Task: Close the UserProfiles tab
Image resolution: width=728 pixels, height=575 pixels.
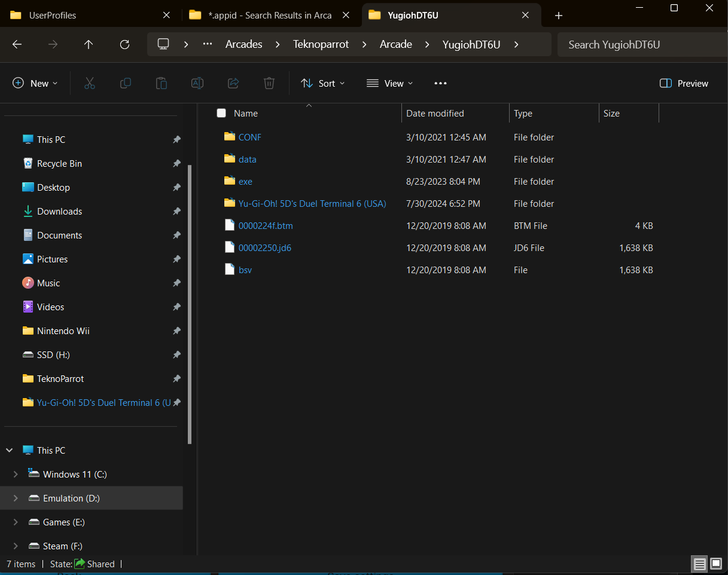Action: click(167, 15)
